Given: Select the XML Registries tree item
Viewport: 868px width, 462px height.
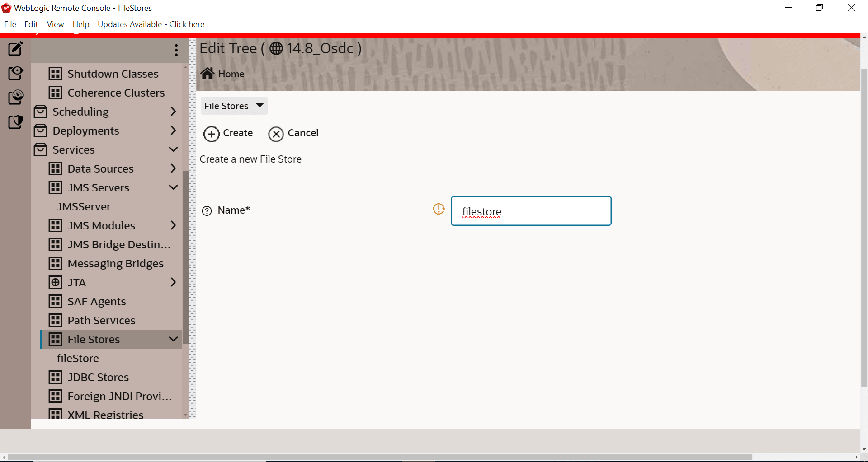Looking at the screenshot, I should pos(105,414).
